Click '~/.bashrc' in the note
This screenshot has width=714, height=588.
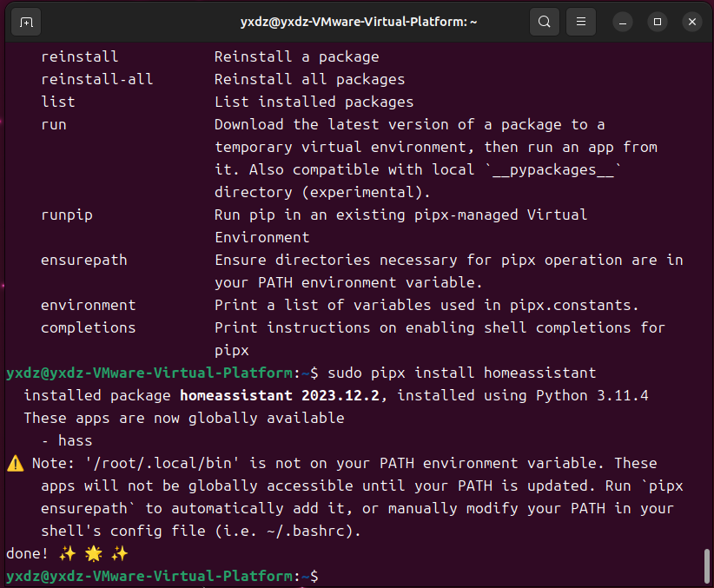pos(305,531)
